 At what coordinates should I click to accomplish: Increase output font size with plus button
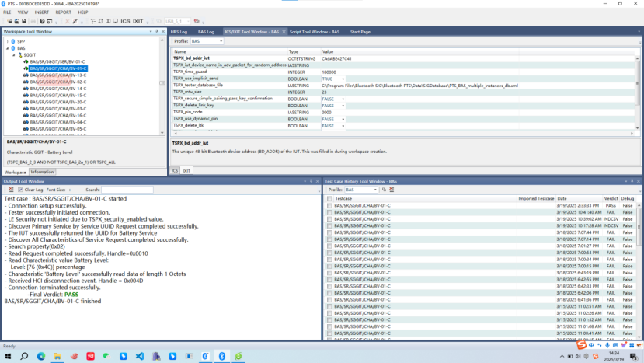[70, 190]
